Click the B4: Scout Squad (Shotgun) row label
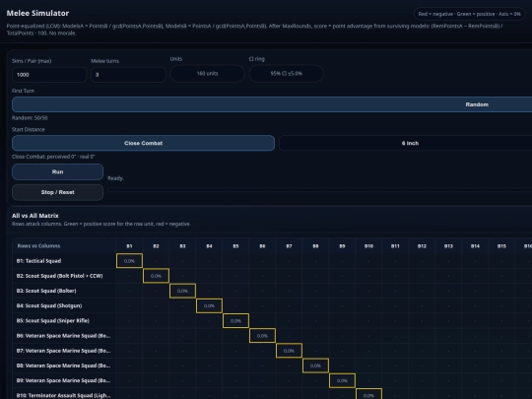Viewport: 532px width, 399px height. [49, 305]
